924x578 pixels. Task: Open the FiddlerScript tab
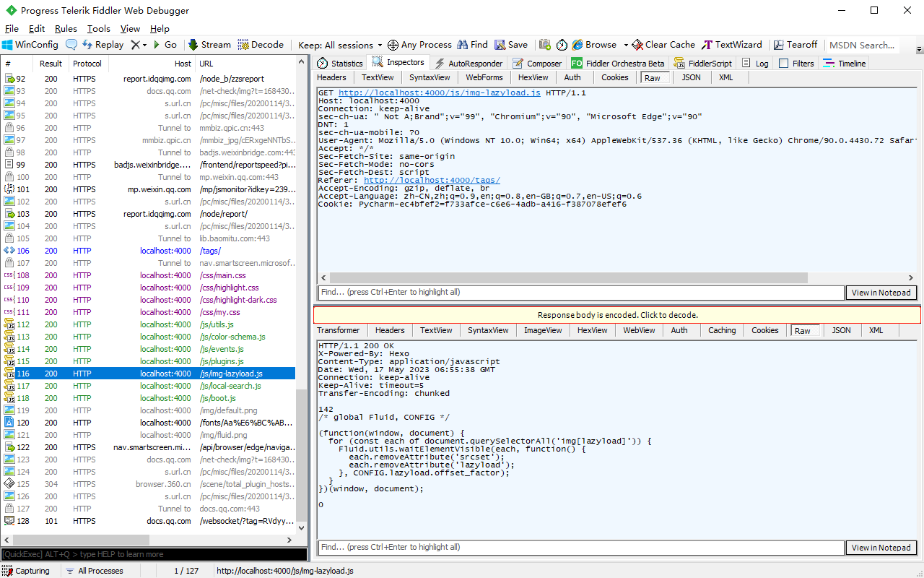tap(702, 64)
